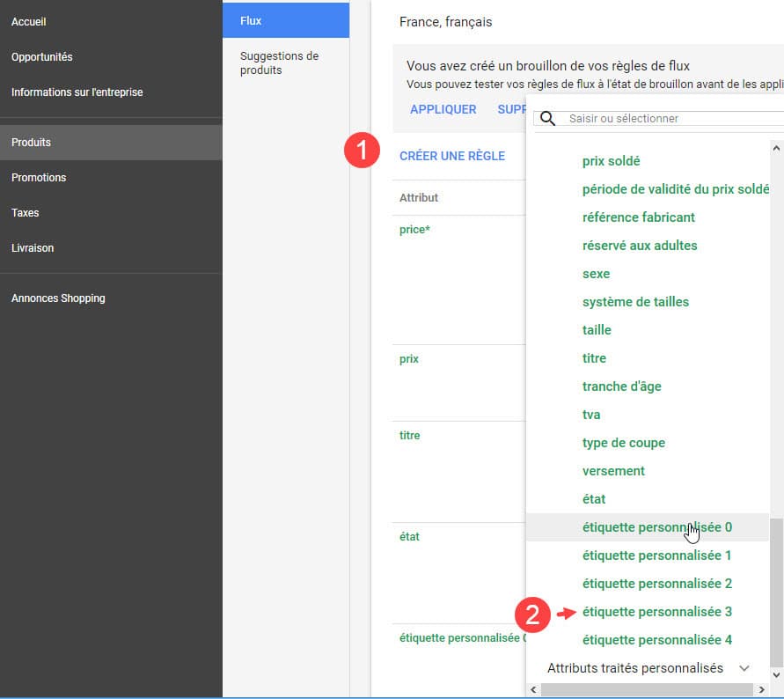Open Informations sur l'entreprise page
784x699 pixels.
(77, 92)
